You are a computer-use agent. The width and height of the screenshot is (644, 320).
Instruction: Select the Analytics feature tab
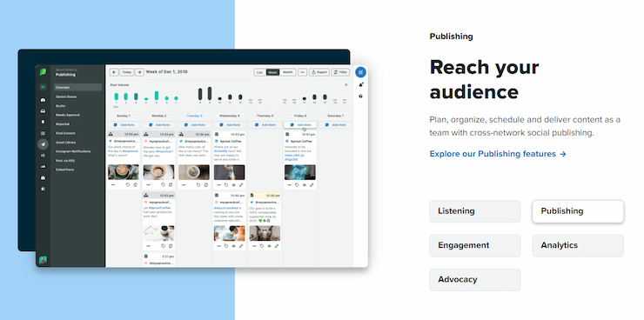[578, 245]
